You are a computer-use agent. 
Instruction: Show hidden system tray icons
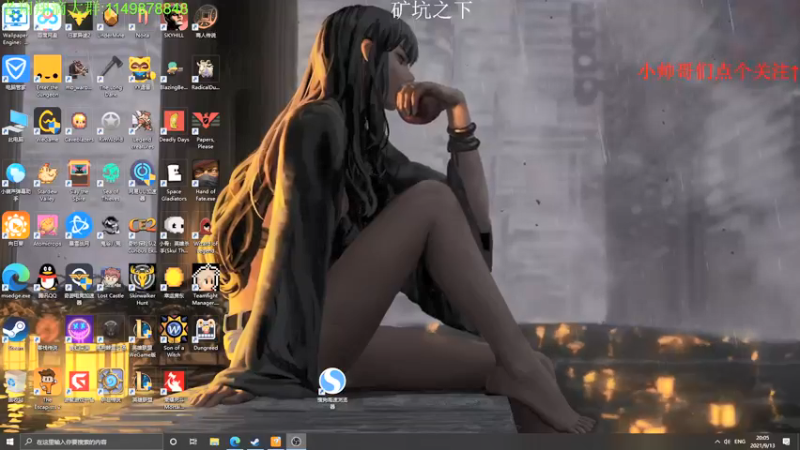717,442
